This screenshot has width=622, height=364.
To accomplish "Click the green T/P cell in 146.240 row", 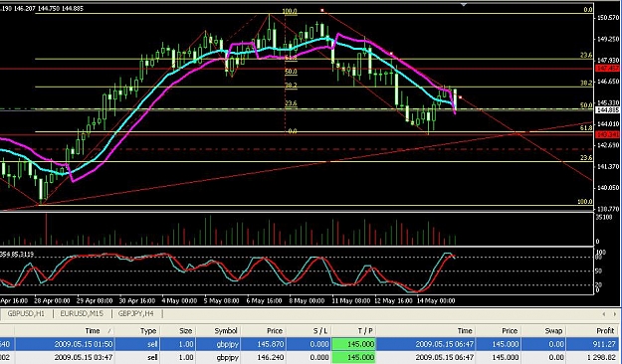I will tap(354, 358).
